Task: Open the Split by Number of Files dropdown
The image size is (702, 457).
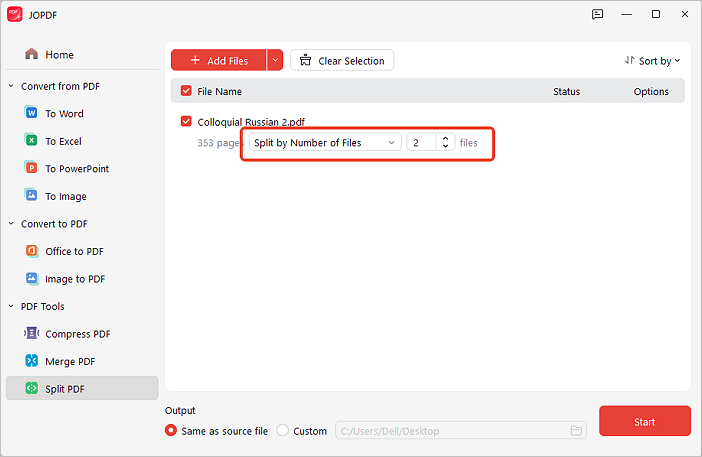Action: 325,143
